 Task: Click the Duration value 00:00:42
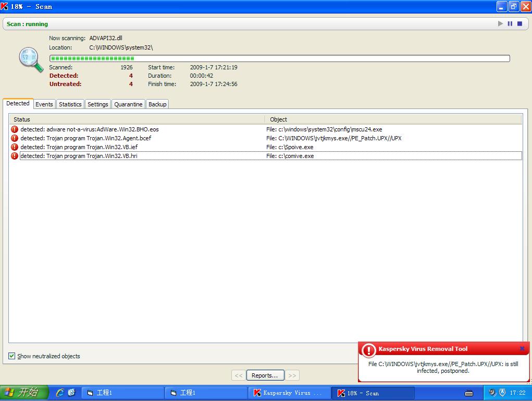pos(202,76)
